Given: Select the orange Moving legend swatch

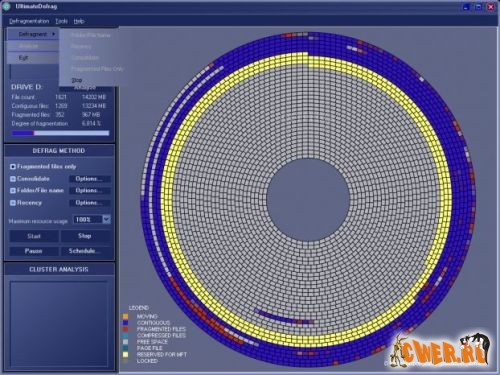Looking at the screenshot, I should (125, 316).
